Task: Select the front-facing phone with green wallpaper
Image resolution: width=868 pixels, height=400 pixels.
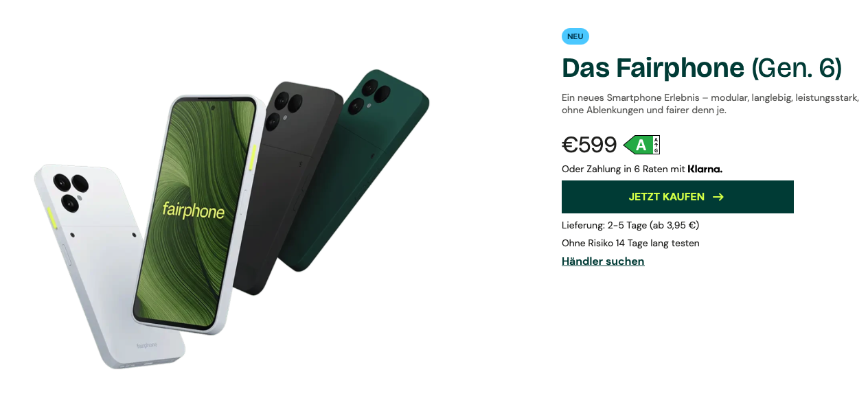Action: click(197, 213)
